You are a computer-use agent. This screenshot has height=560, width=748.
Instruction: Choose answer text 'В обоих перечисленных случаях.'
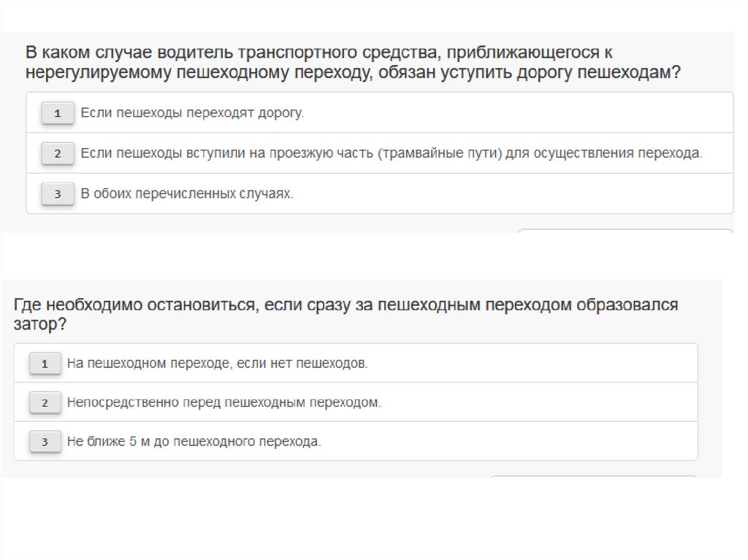point(186,193)
